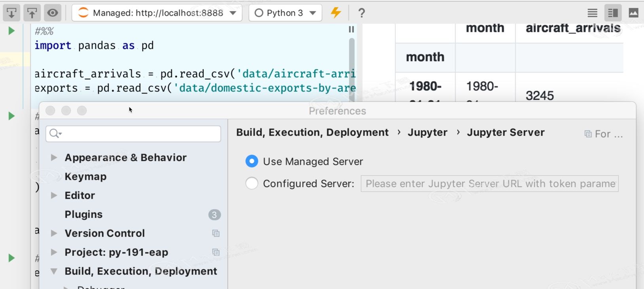Toggle the eye variables-view icon in toolbar

click(53, 13)
